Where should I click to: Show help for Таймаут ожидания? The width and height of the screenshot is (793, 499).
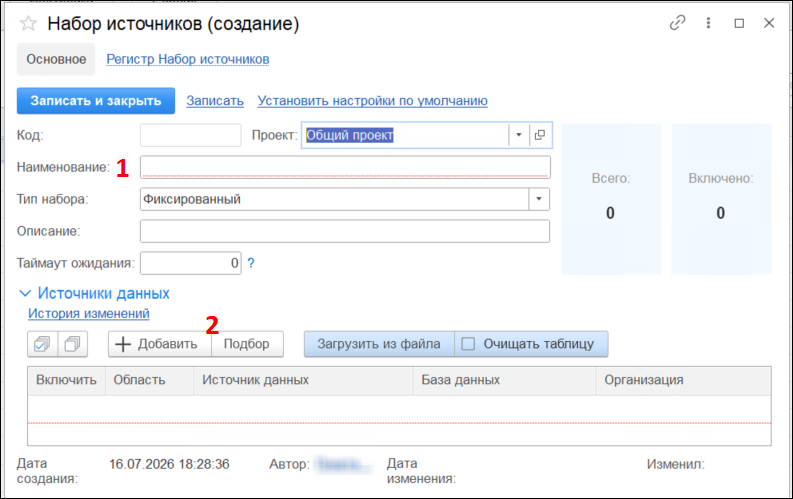(251, 263)
